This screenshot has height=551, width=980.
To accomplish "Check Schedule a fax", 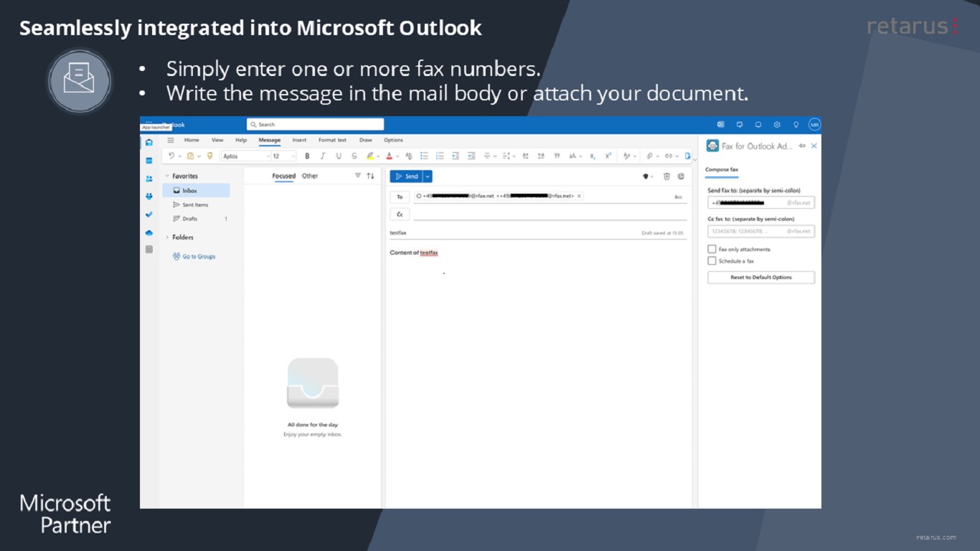I will [x=712, y=261].
